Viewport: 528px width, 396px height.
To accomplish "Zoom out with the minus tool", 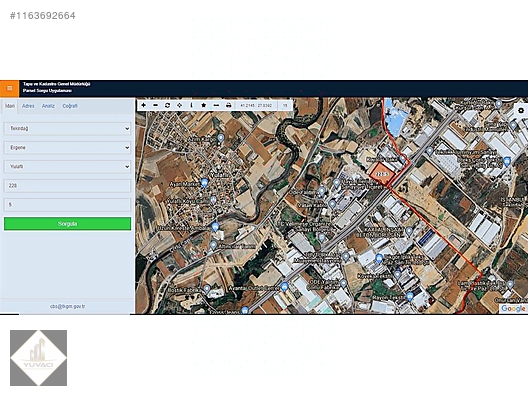I will click(x=155, y=105).
